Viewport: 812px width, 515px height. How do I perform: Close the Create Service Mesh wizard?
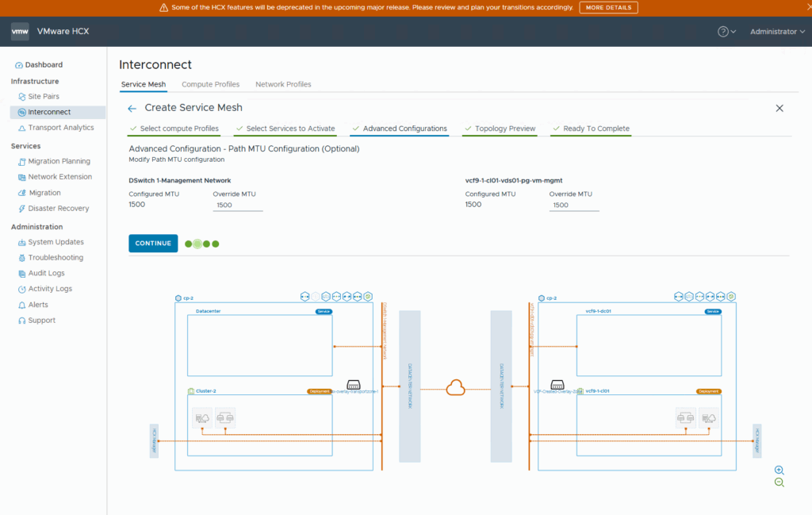click(x=779, y=108)
